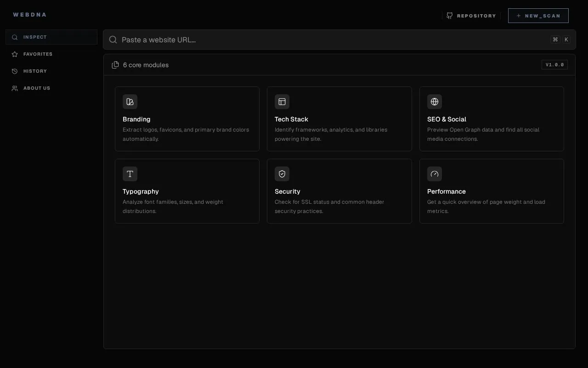Click the Tech Stack layout icon
This screenshot has height=368, width=588.
[x=282, y=102]
